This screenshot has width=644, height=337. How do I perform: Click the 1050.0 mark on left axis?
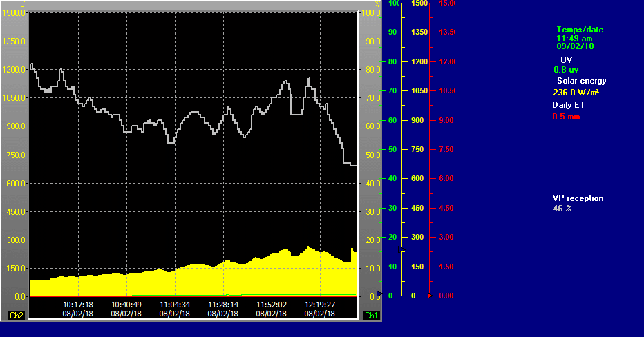15,97
